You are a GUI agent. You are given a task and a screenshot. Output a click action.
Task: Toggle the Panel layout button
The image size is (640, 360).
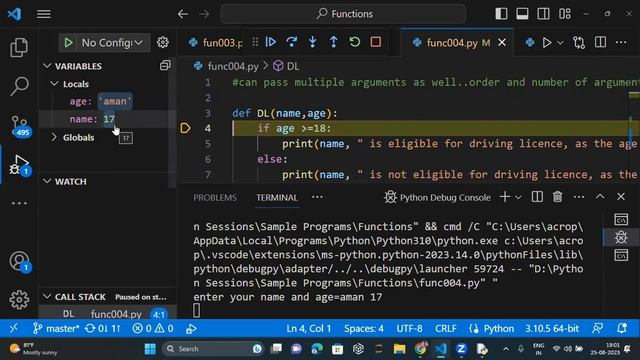coord(522,14)
